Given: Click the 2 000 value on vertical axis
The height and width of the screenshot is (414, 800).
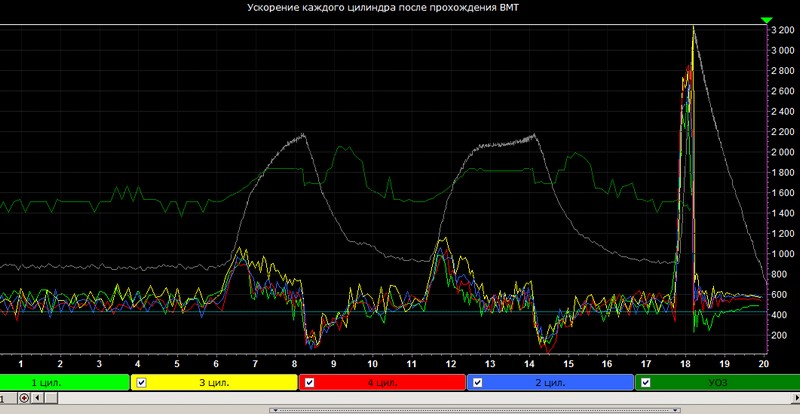Looking at the screenshot, I should (782, 152).
